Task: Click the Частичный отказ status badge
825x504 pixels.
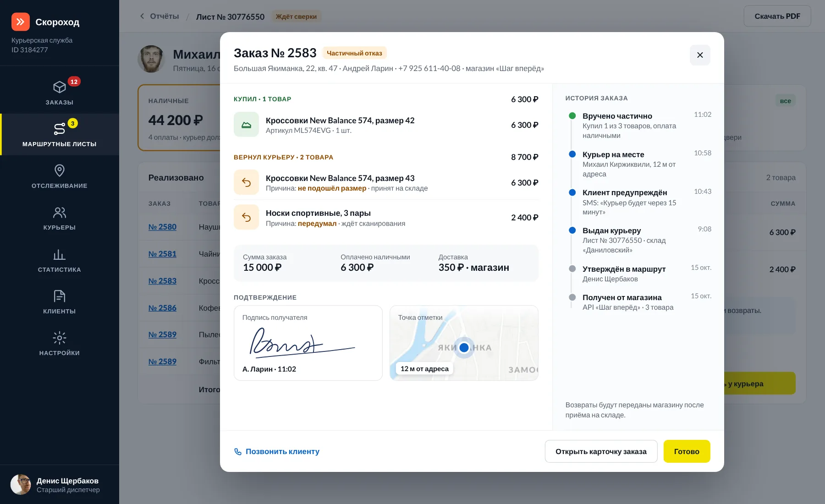Action: [x=354, y=53]
